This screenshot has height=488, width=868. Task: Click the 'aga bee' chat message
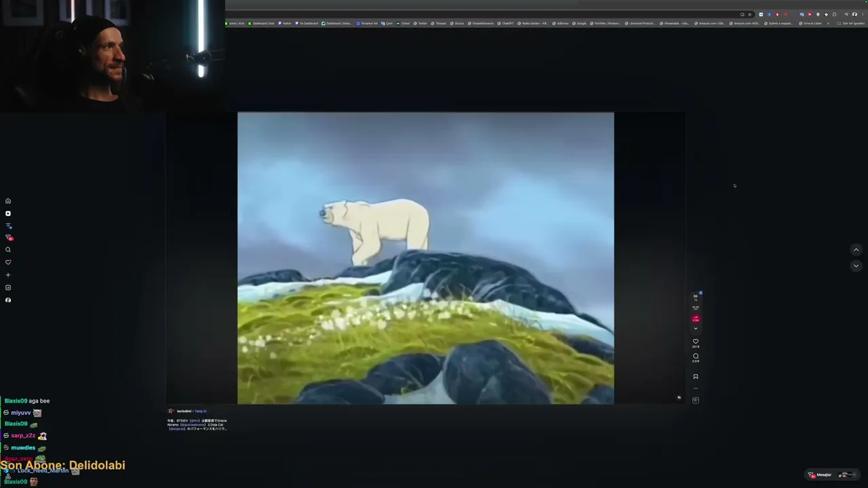point(39,401)
